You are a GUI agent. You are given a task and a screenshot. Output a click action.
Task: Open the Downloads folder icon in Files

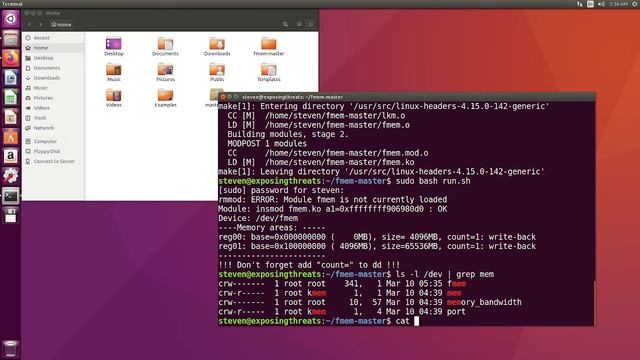tap(217, 47)
